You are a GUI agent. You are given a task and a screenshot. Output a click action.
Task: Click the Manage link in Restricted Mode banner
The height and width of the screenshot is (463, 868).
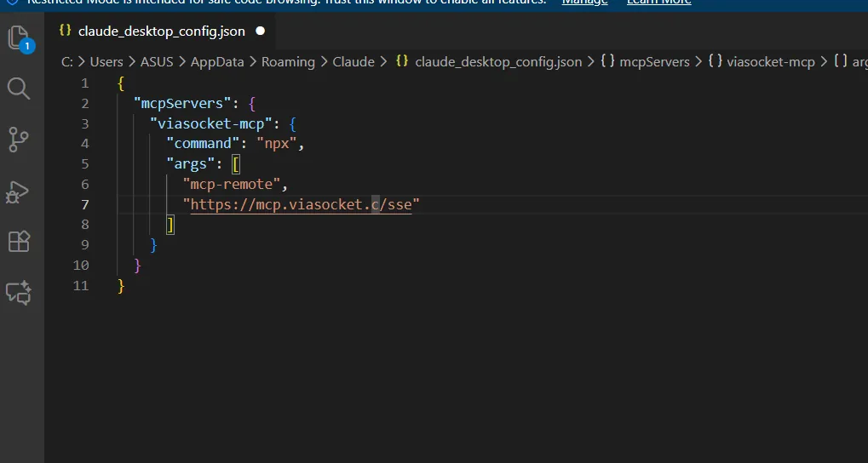pos(584,3)
